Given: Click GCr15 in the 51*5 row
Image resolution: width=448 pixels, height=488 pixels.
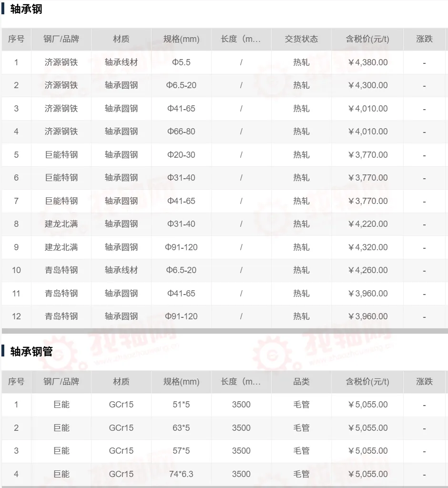Looking at the screenshot, I should pos(121,405).
